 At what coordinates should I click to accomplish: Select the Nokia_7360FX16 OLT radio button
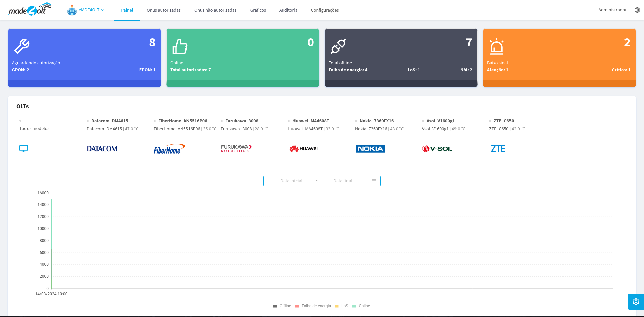356,120
